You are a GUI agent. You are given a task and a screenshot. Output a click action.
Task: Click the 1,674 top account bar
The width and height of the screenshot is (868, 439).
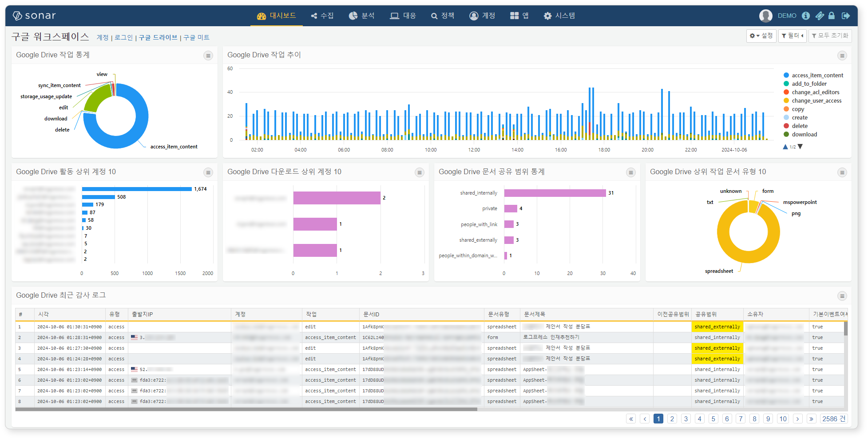point(137,189)
